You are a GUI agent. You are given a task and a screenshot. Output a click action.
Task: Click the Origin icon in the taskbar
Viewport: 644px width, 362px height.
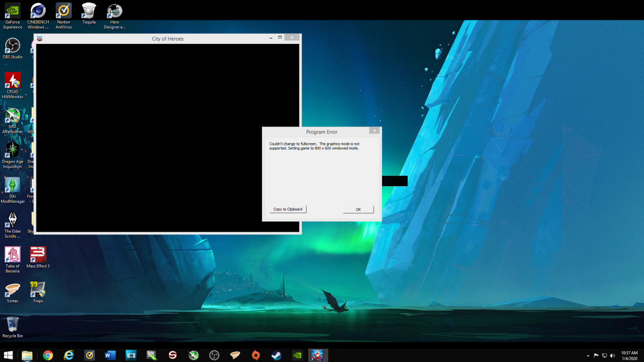click(255, 355)
